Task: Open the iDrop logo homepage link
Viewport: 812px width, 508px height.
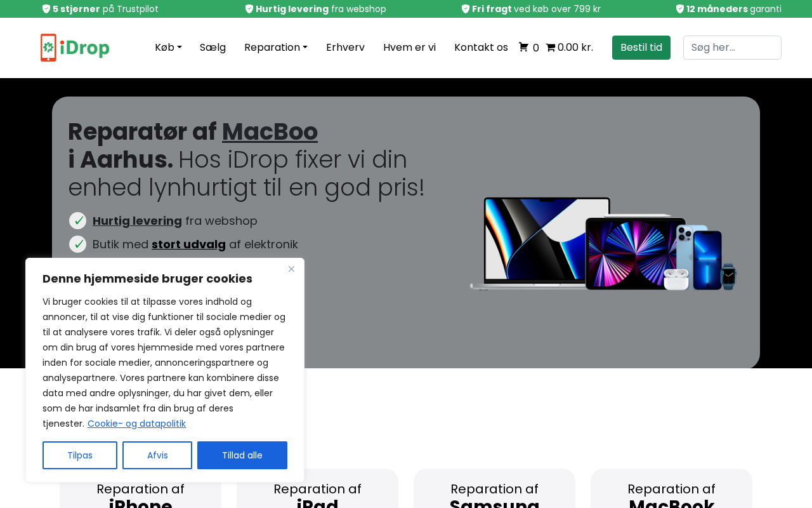Action: [75, 48]
